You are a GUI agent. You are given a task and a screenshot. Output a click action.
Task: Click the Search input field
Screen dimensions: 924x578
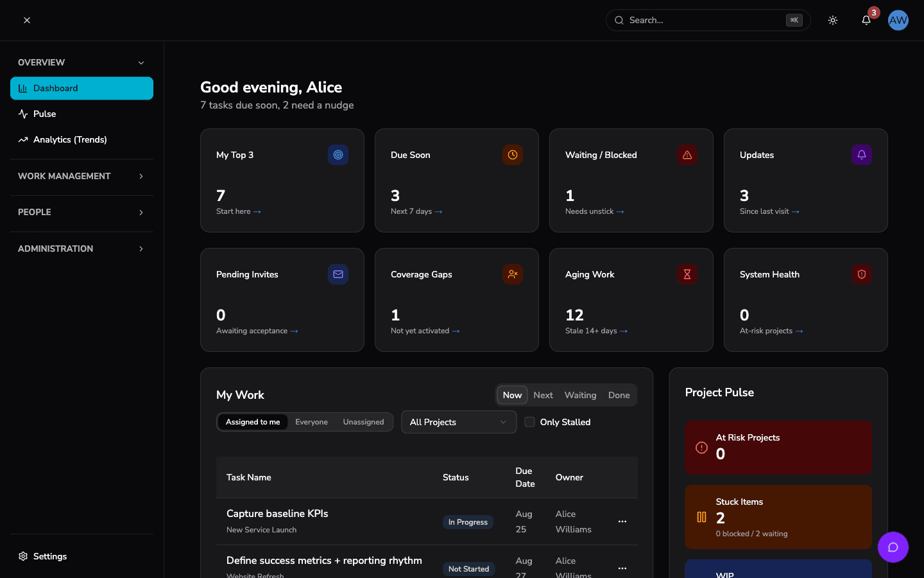[x=708, y=21]
